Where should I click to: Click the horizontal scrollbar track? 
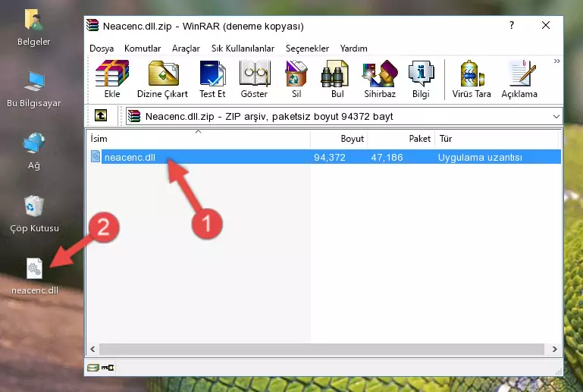point(321,349)
